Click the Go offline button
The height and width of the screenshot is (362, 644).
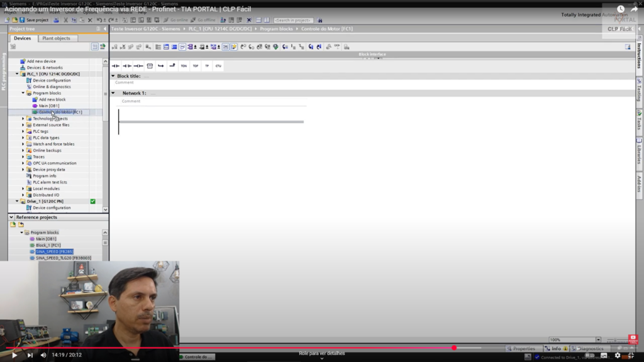point(203,20)
